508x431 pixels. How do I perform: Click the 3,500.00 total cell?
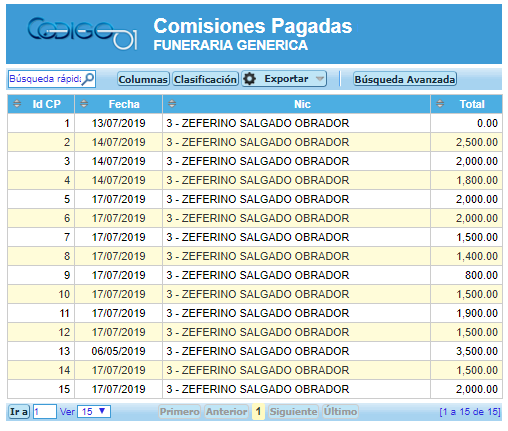tap(466, 351)
